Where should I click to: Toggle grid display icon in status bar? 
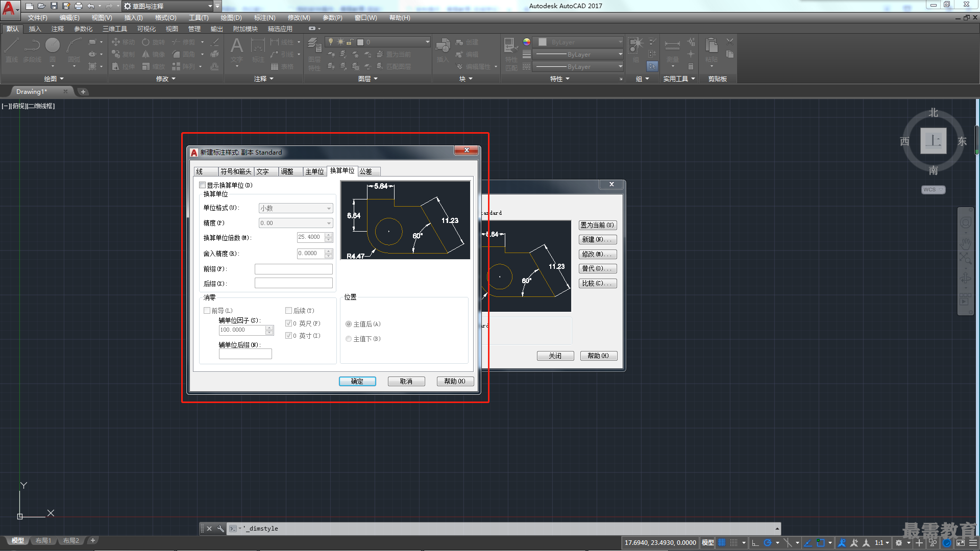pyautogui.click(x=722, y=543)
